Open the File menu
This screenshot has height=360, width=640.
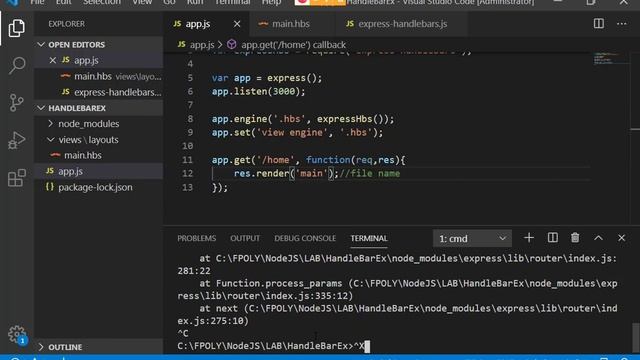37,2
